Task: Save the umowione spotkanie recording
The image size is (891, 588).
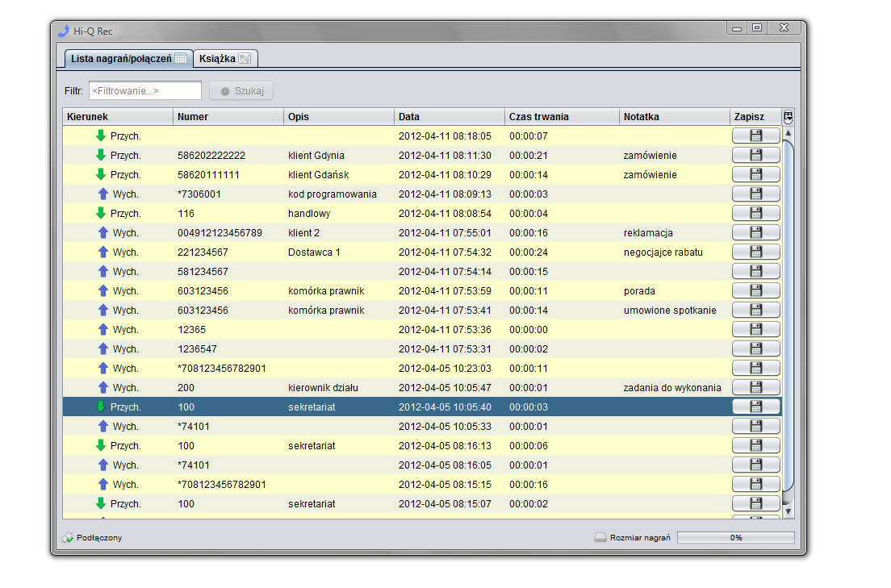Action: tap(755, 309)
